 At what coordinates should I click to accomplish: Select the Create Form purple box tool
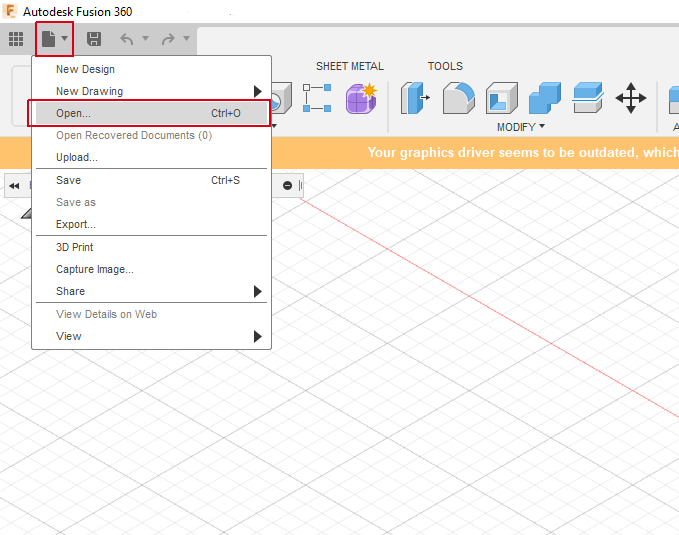(x=361, y=99)
